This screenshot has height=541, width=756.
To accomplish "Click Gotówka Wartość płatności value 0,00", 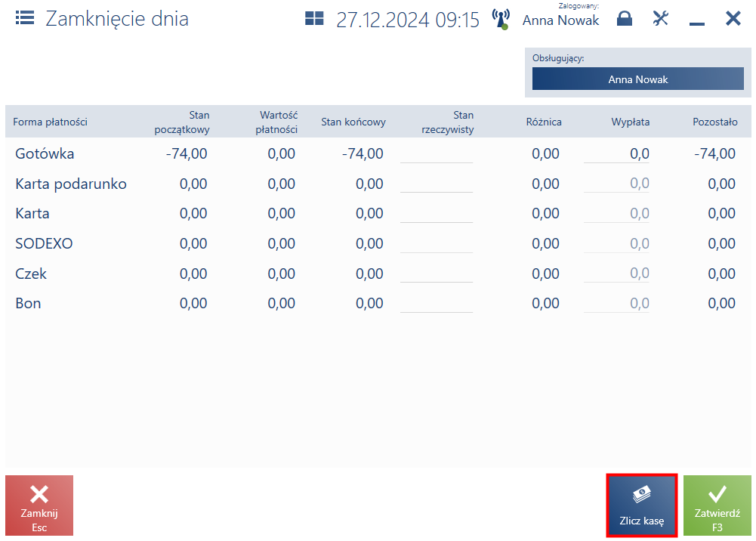I will pyautogui.click(x=282, y=154).
